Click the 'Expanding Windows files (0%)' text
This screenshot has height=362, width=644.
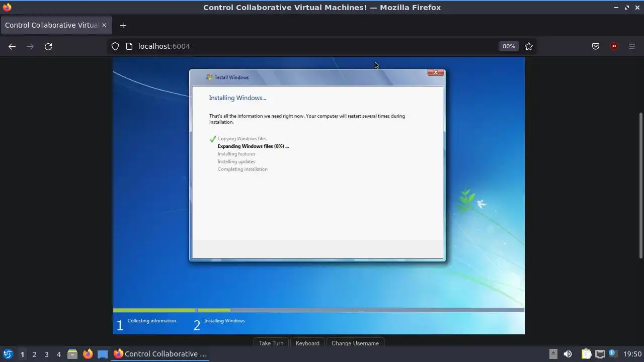(x=253, y=146)
